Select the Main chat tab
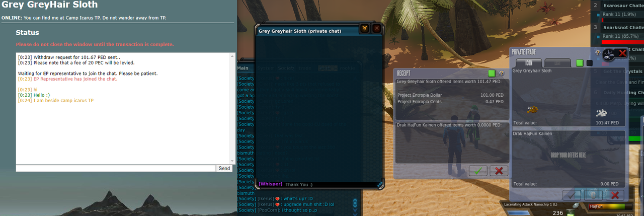644x216 pixels. 243,68
